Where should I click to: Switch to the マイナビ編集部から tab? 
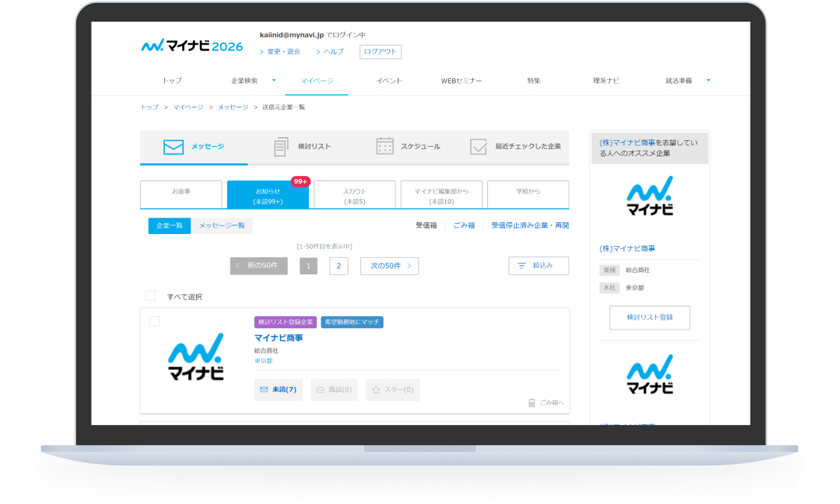442,195
